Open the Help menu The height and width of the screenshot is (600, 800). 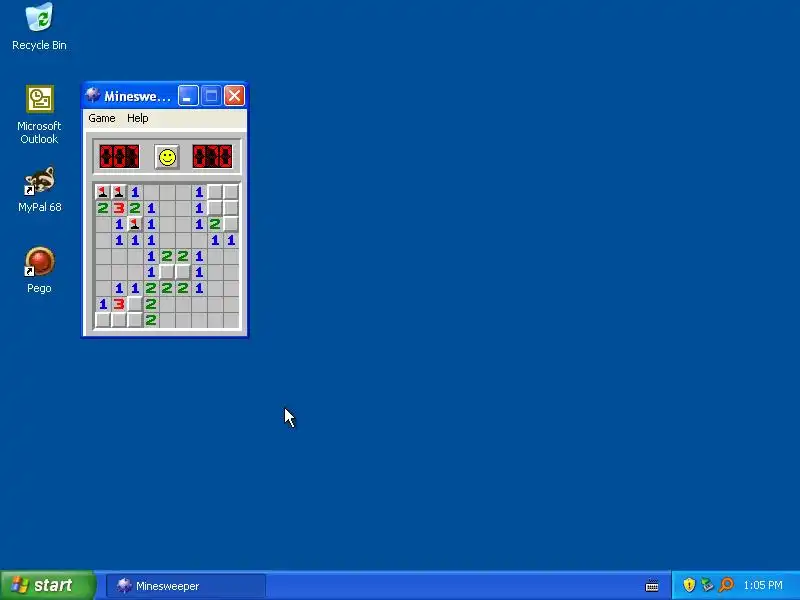point(138,118)
